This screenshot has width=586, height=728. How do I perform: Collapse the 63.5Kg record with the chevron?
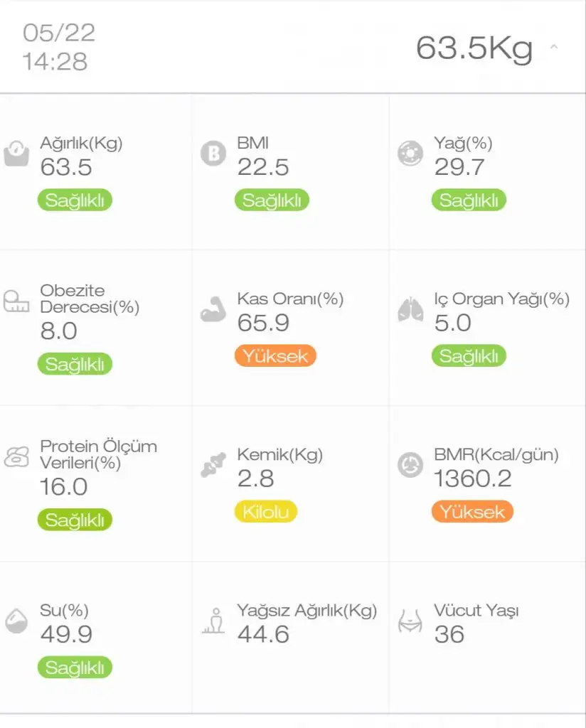click(x=554, y=48)
